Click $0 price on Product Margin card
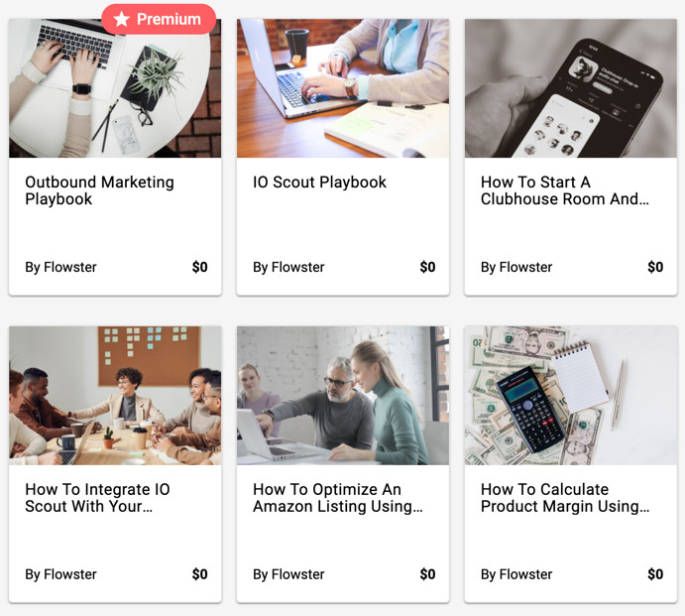The height and width of the screenshot is (616, 685). coord(655,574)
